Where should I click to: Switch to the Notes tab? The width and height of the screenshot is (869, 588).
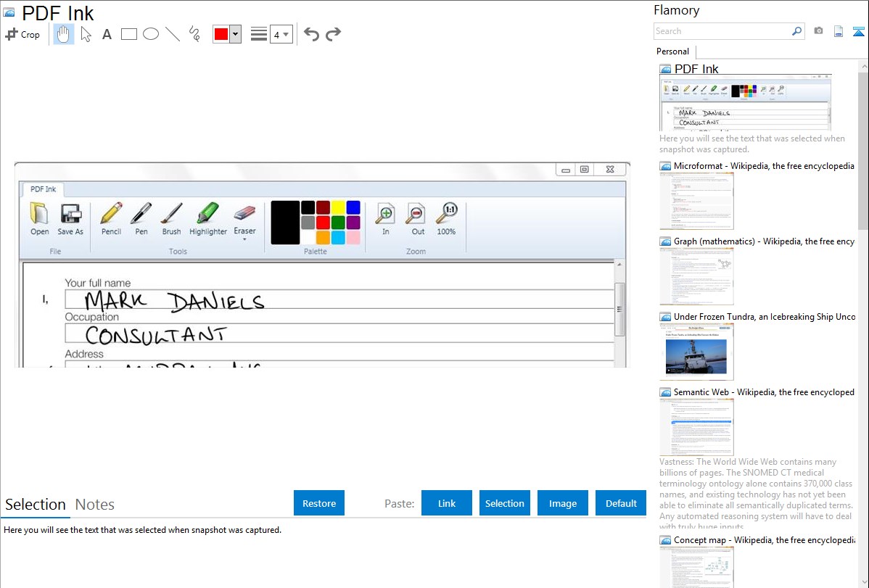pos(95,505)
